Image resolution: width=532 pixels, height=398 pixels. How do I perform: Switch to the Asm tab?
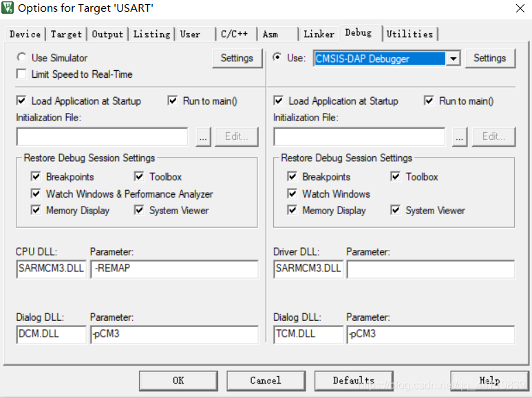(x=278, y=34)
